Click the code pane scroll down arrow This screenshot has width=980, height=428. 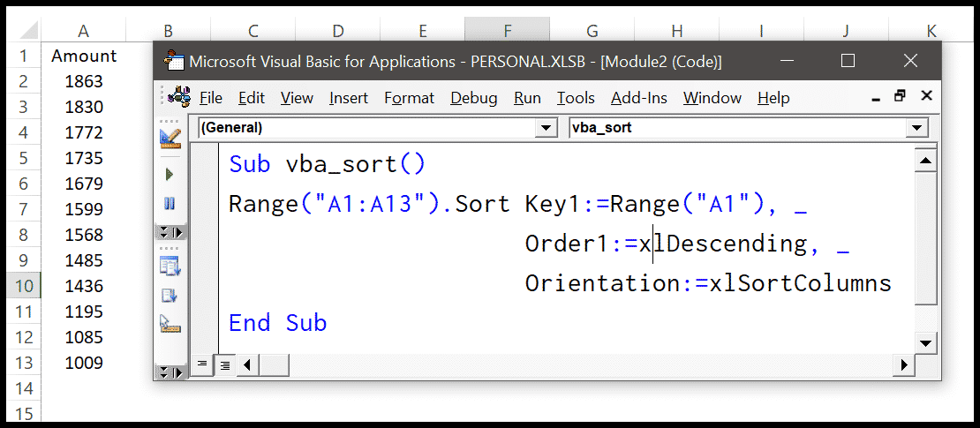[925, 342]
